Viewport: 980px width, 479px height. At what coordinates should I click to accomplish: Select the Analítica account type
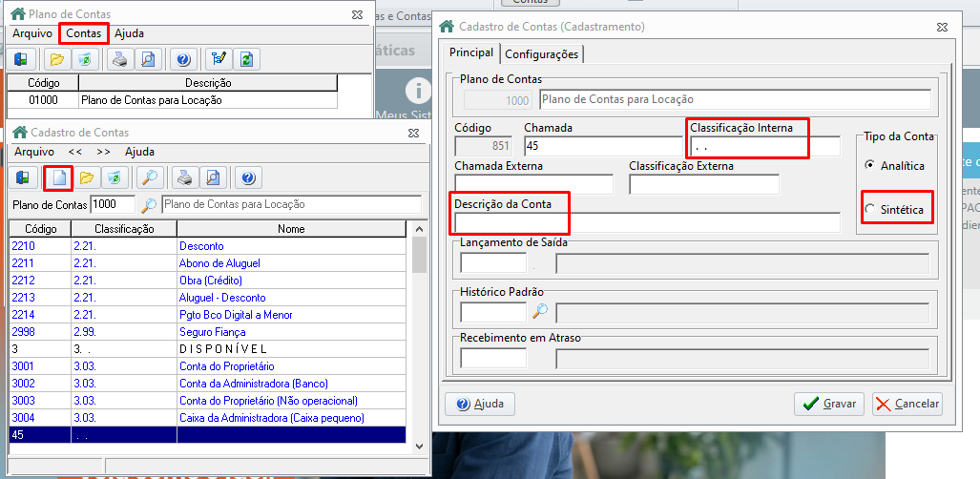click(869, 165)
